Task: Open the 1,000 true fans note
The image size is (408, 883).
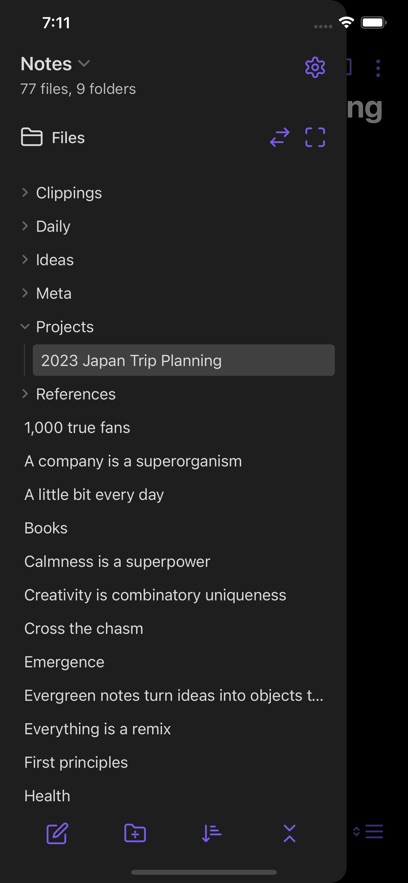Action: 77,427
